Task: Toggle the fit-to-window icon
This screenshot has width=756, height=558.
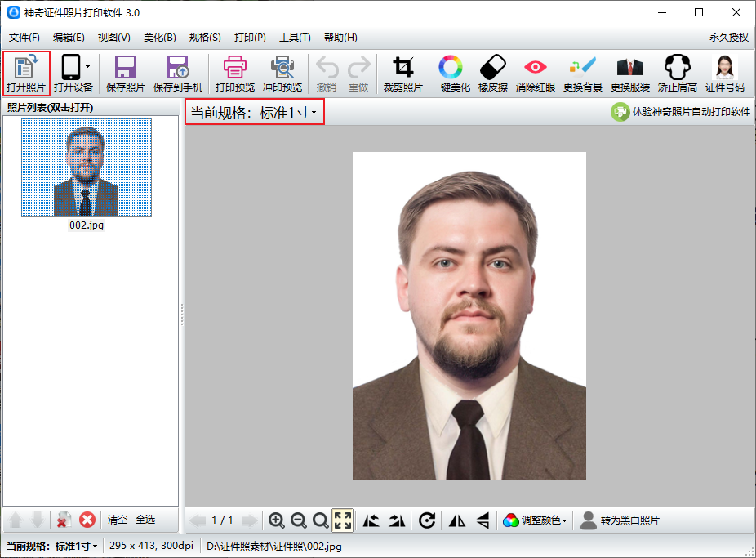Action: 343,520
